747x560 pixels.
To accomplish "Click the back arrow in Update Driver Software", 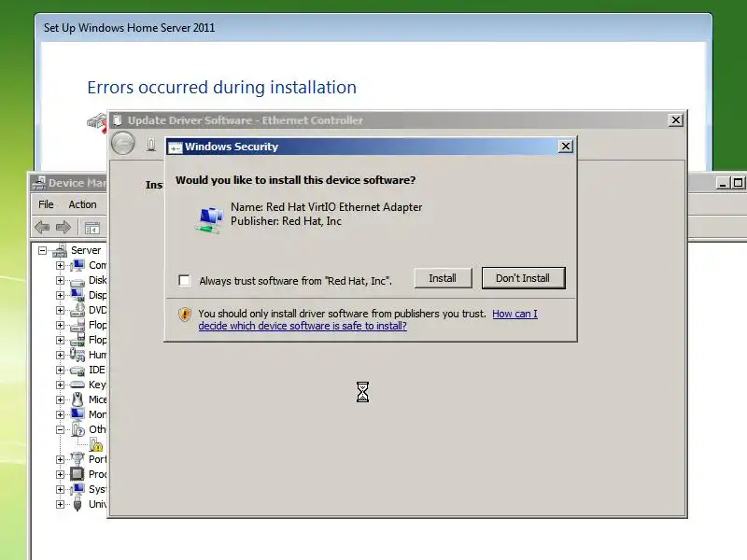I will point(123,143).
